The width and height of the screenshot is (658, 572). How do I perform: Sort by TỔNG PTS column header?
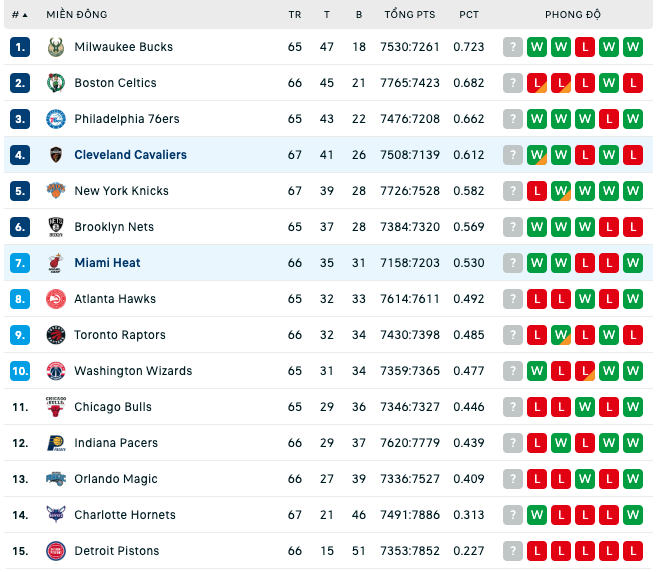[410, 15]
